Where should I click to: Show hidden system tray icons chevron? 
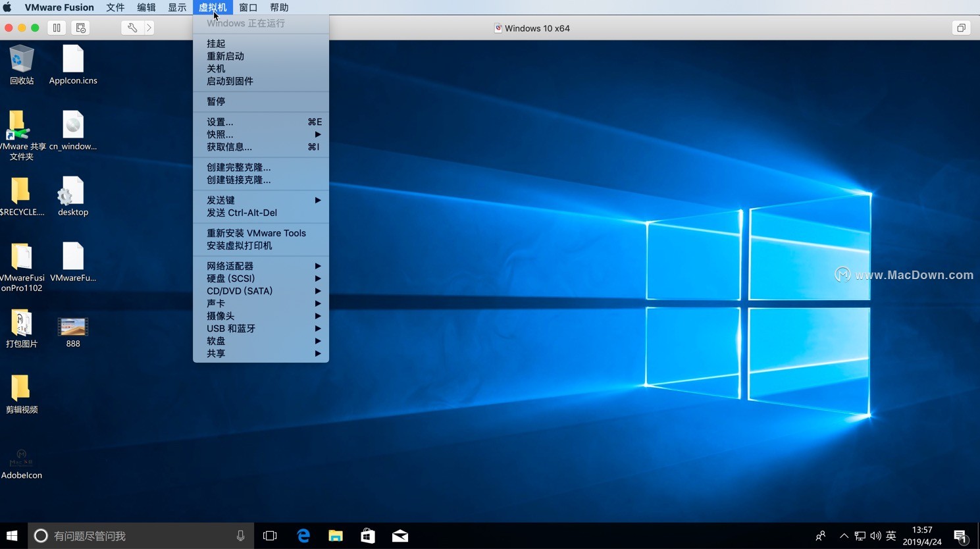coord(844,536)
